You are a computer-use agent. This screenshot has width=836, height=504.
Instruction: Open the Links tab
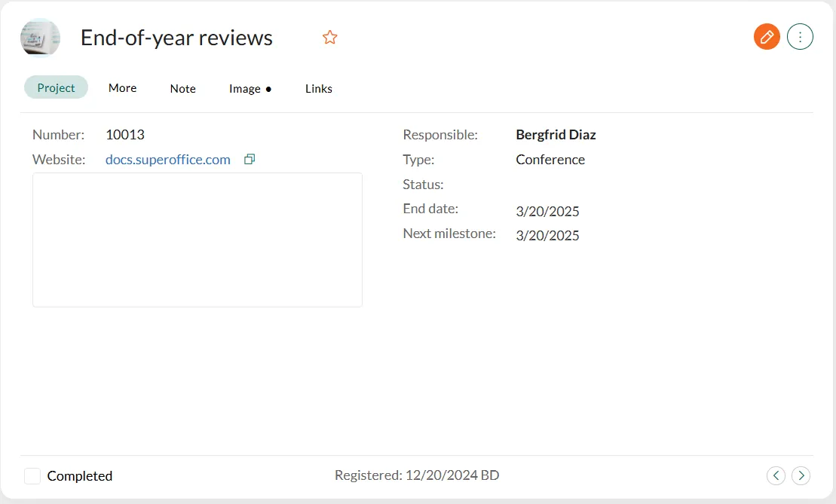coord(318,88)
